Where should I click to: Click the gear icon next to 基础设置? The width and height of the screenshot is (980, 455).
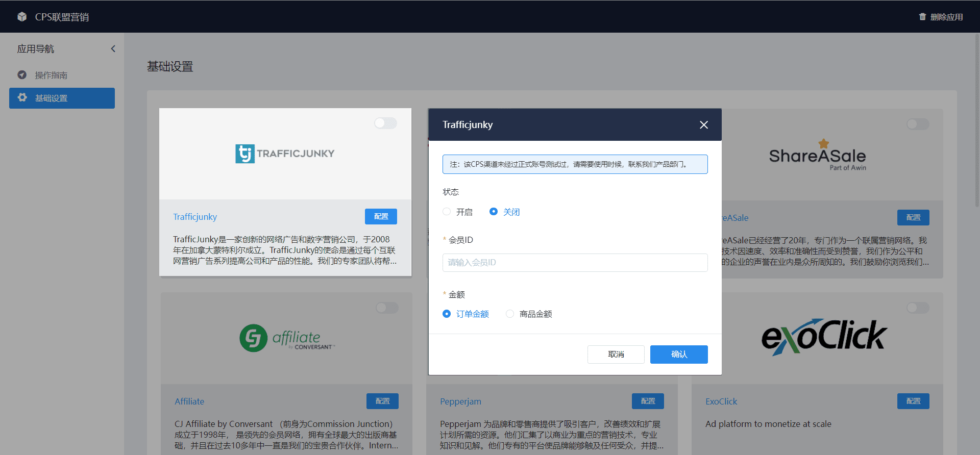[22, 97]
